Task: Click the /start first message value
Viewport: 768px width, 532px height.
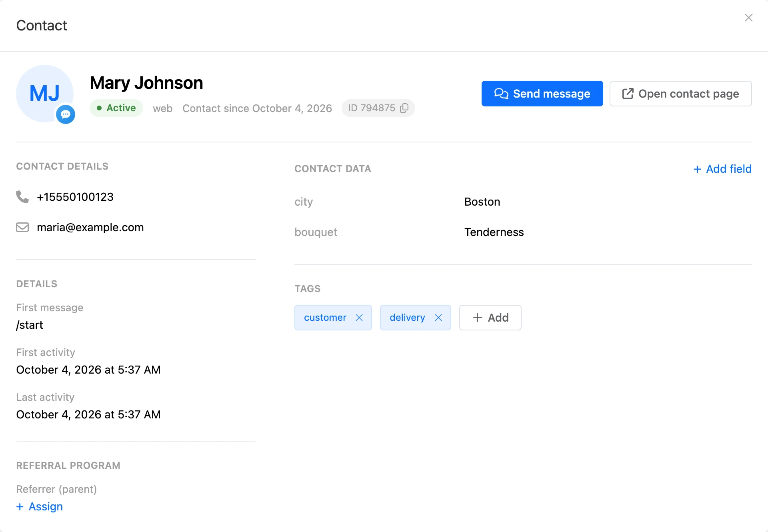Action: [30, 325]
